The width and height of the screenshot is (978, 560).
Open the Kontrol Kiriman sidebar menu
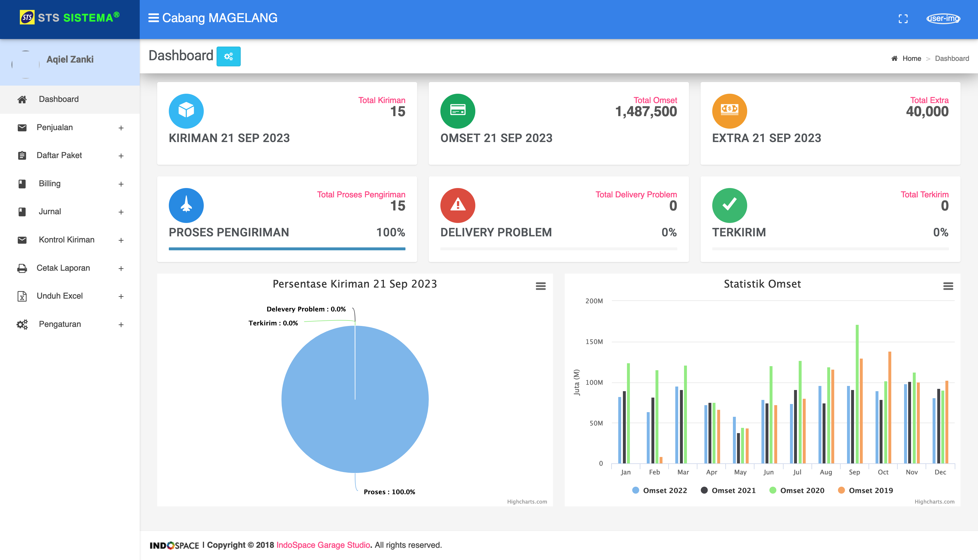pyautogui.click(x=70, y=240)
